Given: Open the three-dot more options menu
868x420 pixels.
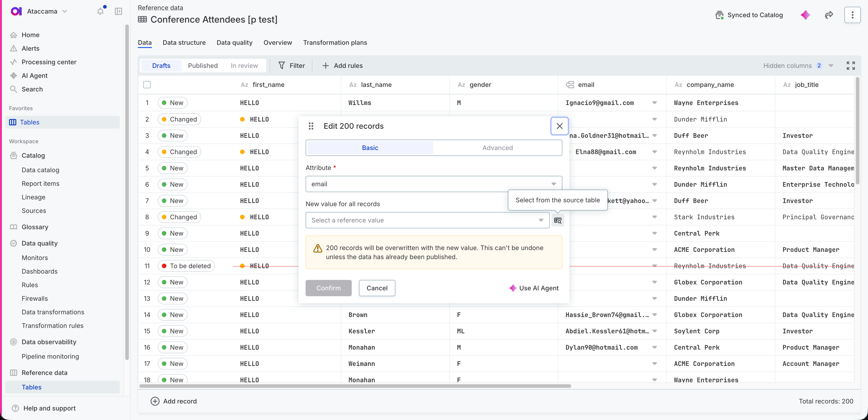Looking at the screenshot, I should point(852,15).
